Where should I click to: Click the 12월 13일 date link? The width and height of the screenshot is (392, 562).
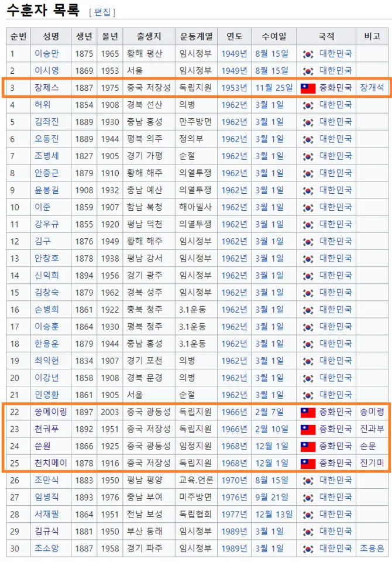(x=274, y=515)
